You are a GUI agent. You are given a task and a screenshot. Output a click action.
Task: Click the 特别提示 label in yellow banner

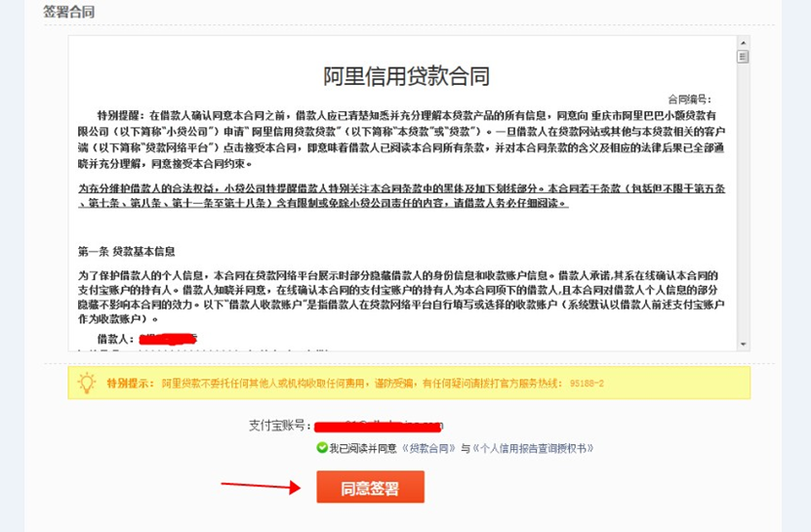click(131, 384)
